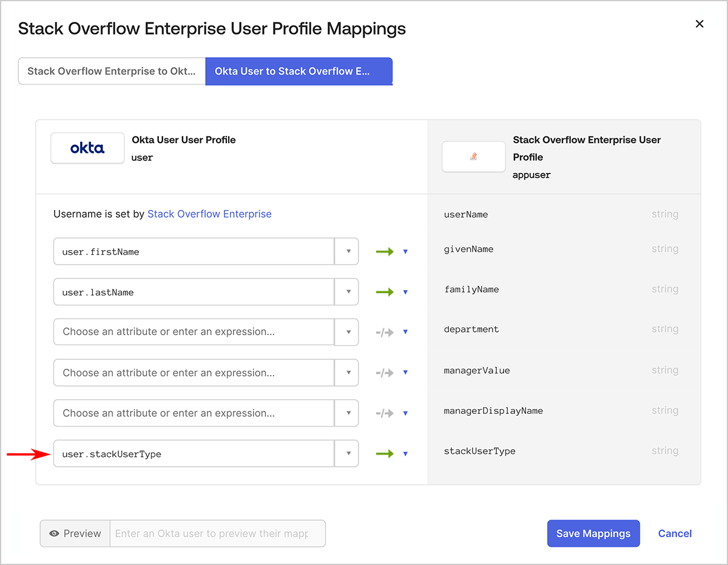
Task: Click the gray mapping arrow for department
Action: click(x=385, y=332)
